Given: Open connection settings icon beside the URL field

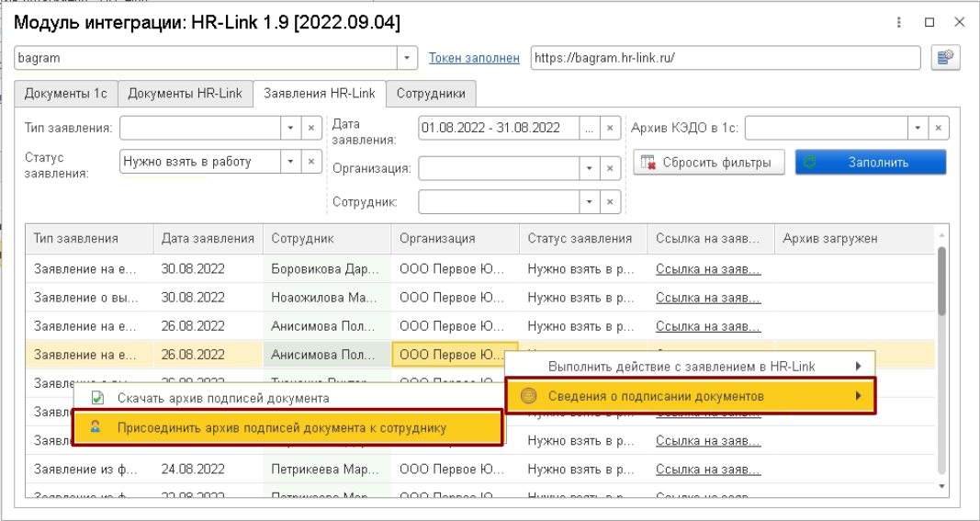Looking at the screenshot, I should (945, 58).
